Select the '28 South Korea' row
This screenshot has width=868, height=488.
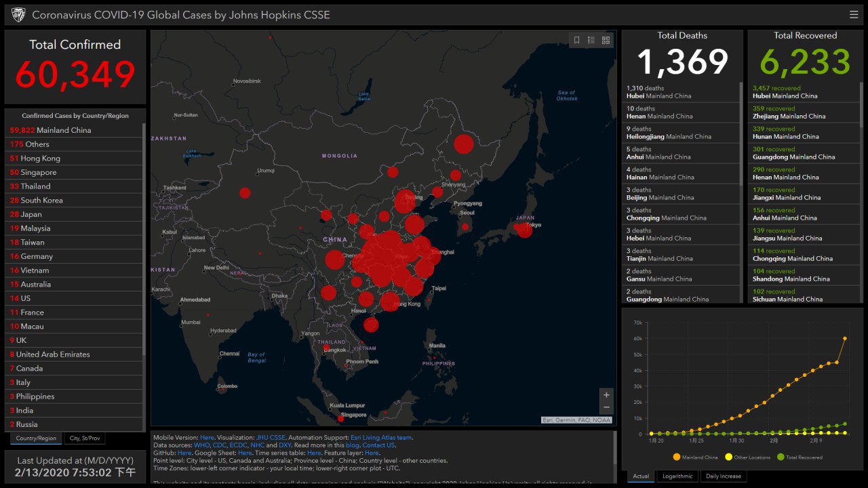[75, 201]
